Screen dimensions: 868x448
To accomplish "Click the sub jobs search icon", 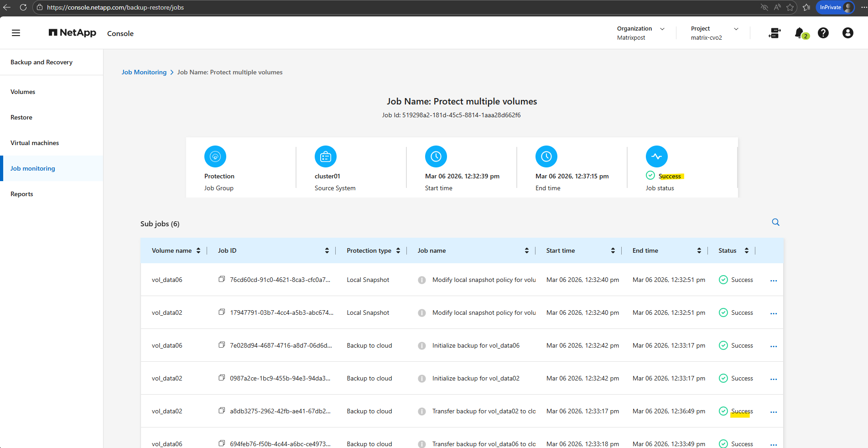I will (775, 222).
